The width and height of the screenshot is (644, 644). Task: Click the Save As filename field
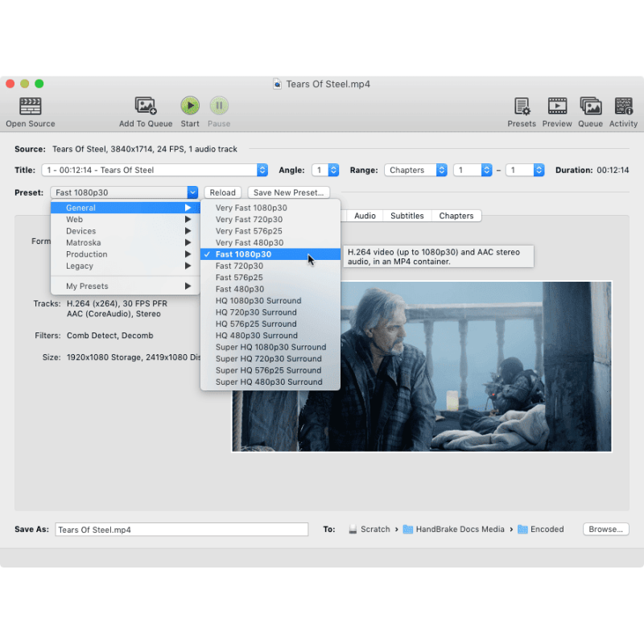click(182, 530)
